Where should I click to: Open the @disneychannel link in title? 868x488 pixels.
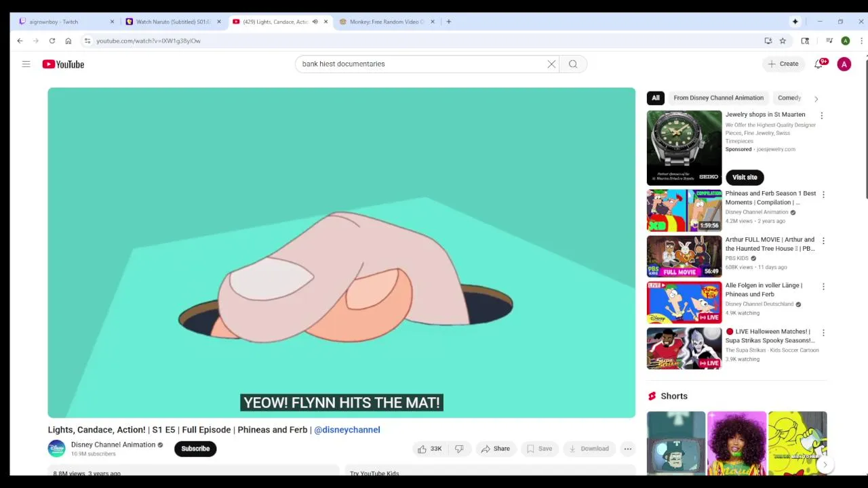[347, 430]
